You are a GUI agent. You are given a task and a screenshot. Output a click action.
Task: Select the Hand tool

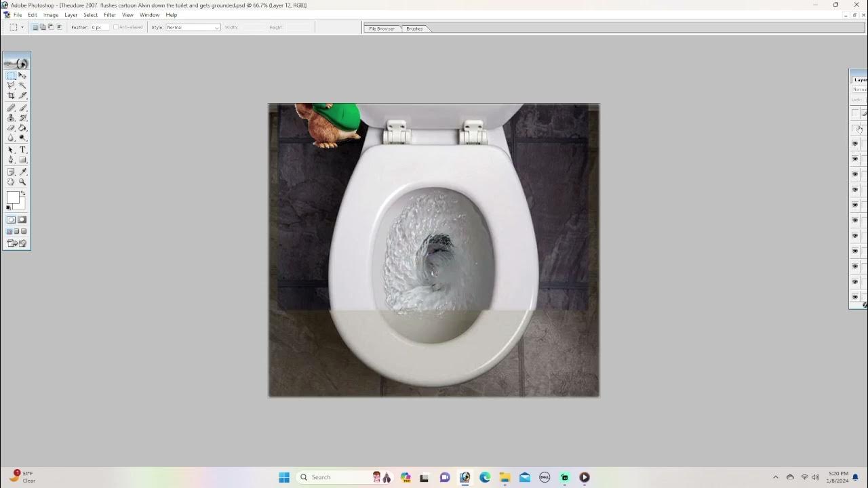point(11,182)
